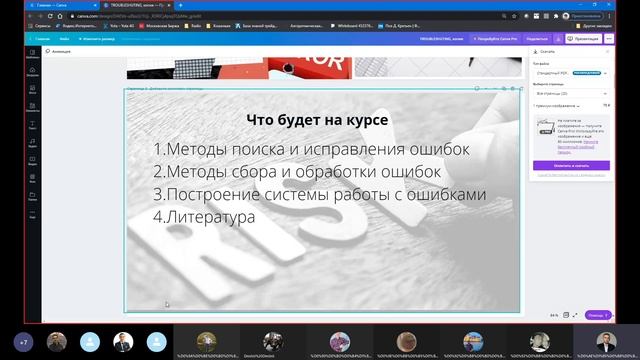Click Изменить размер in Canva header
This screenshot has width=640, height=360.
(97, 39)
